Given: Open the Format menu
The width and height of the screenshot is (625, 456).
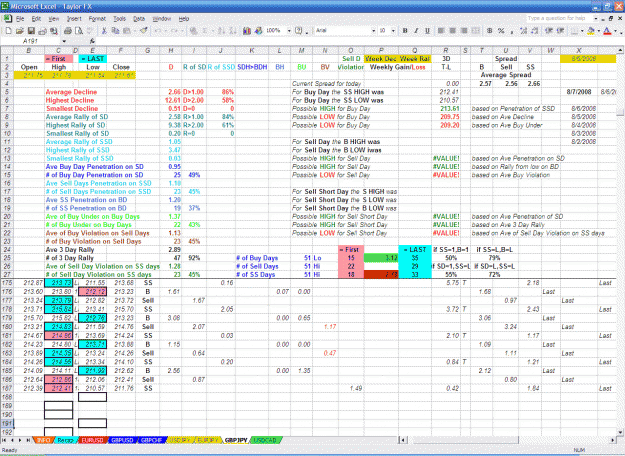Looking at the screenshot, I should (x=97, y=19).
